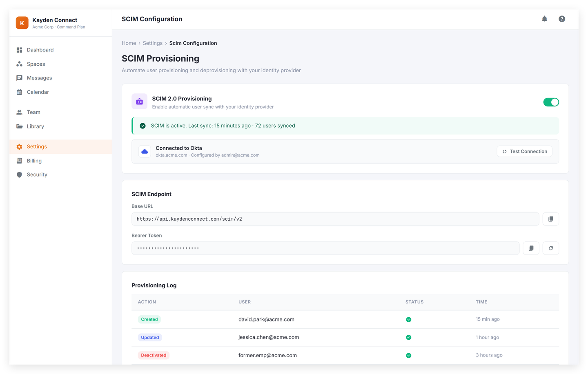Go to Spaces in the sidebar

tap(60, 64)
